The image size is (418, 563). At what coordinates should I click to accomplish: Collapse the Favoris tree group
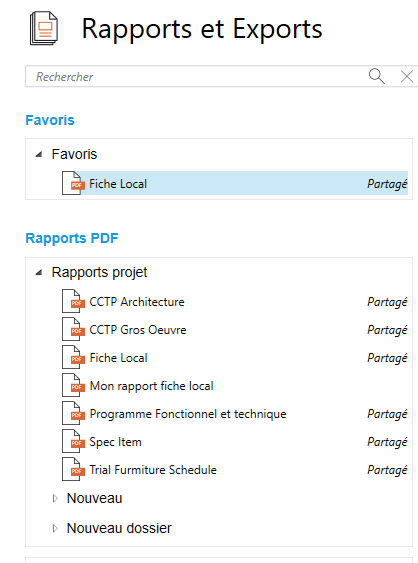[x=39, y=154]
